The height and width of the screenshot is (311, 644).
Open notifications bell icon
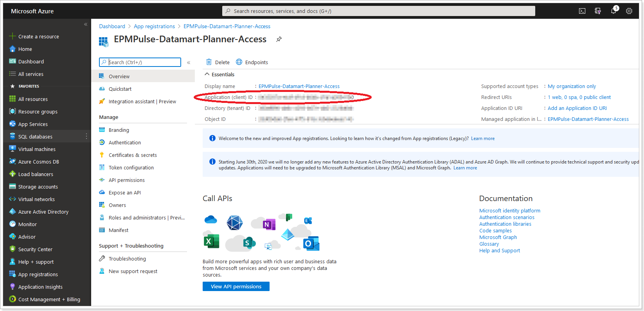tap(613, 11)
